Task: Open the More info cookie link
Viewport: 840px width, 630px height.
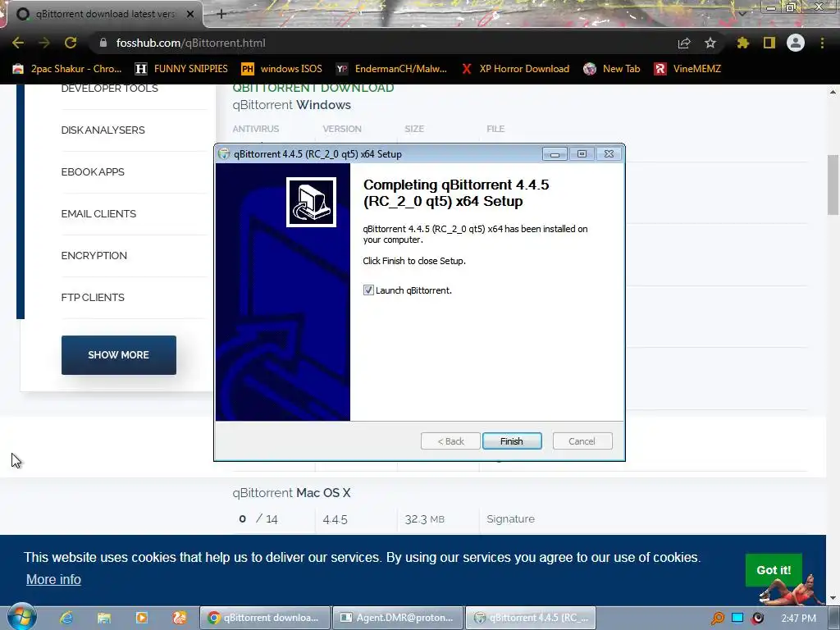Action: pos(53,579)
